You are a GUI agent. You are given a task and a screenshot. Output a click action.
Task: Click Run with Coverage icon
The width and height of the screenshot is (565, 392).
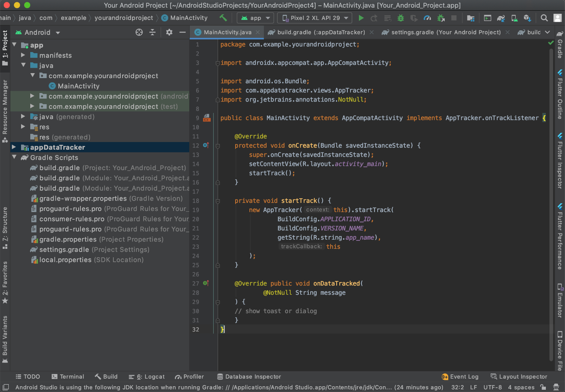coord(414,18)
